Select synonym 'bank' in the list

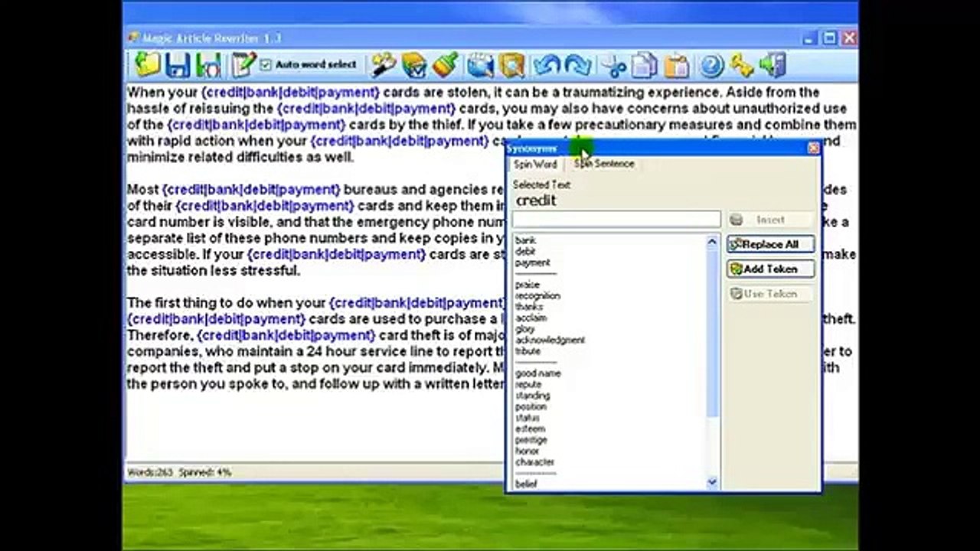click(x=525, y=240)
